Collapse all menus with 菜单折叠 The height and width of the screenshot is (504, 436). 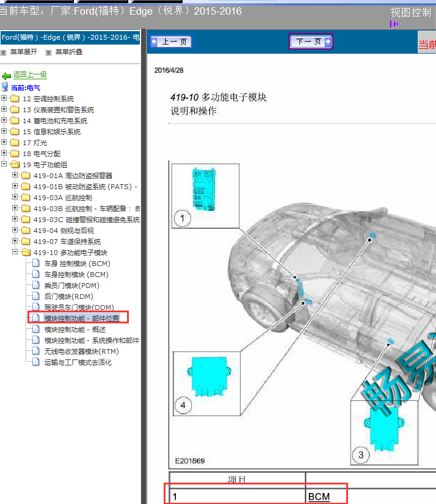(x=69, y=52)
